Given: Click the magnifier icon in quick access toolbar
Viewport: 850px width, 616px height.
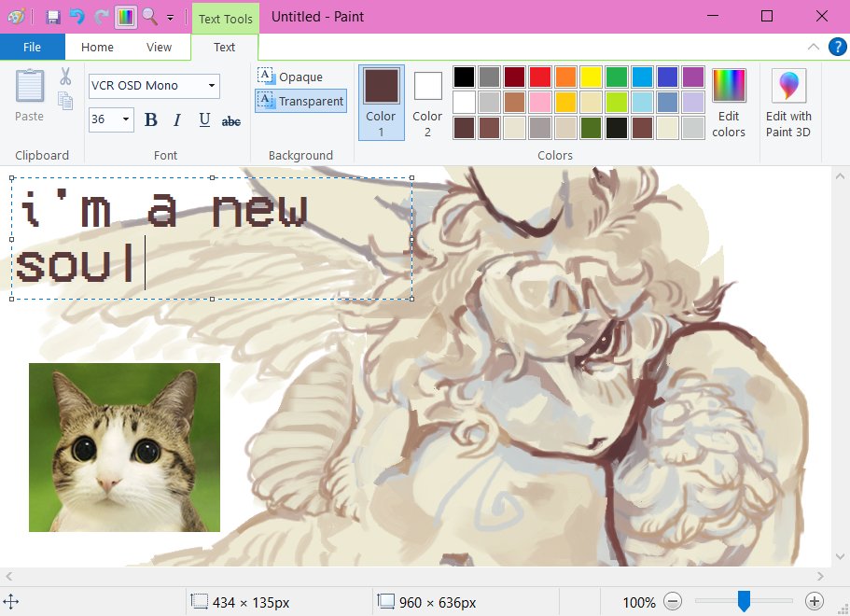Looking at the screenshot, I should 149,18.
